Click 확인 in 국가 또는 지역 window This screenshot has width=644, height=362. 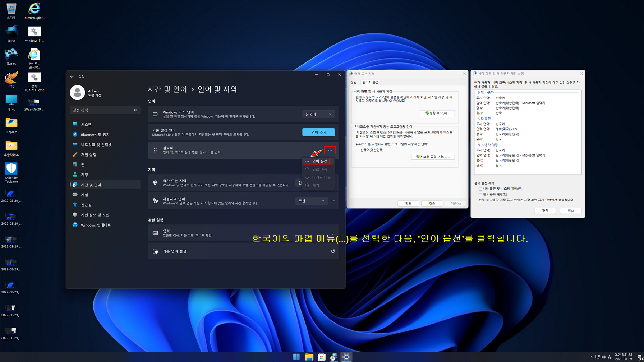pos(408,203)
